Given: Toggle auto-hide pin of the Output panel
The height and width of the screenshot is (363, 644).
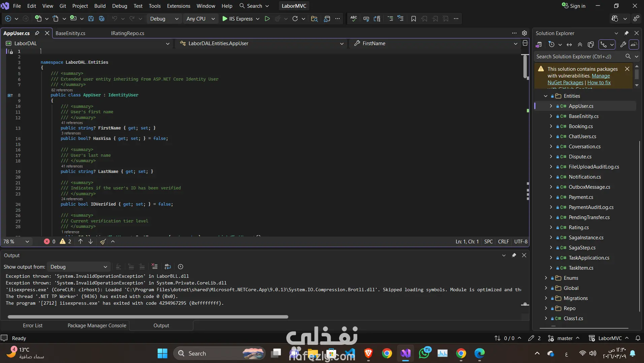Looking at the screenshot, I should click(x=514, y=255).
